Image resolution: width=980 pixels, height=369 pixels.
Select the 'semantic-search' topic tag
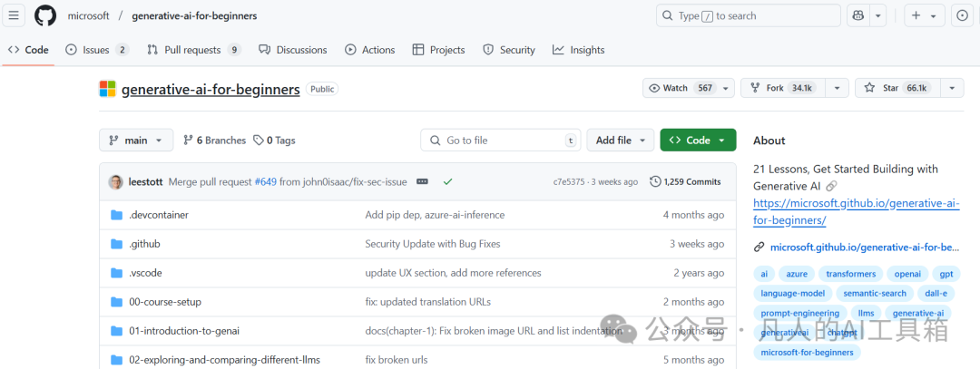(x=875, y=294)
